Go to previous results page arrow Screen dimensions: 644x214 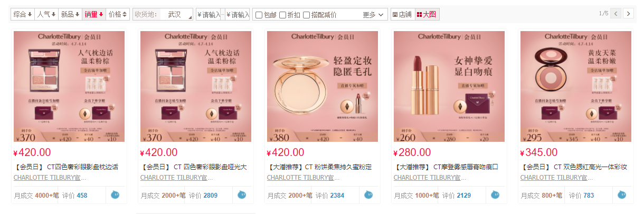(615, 14)
